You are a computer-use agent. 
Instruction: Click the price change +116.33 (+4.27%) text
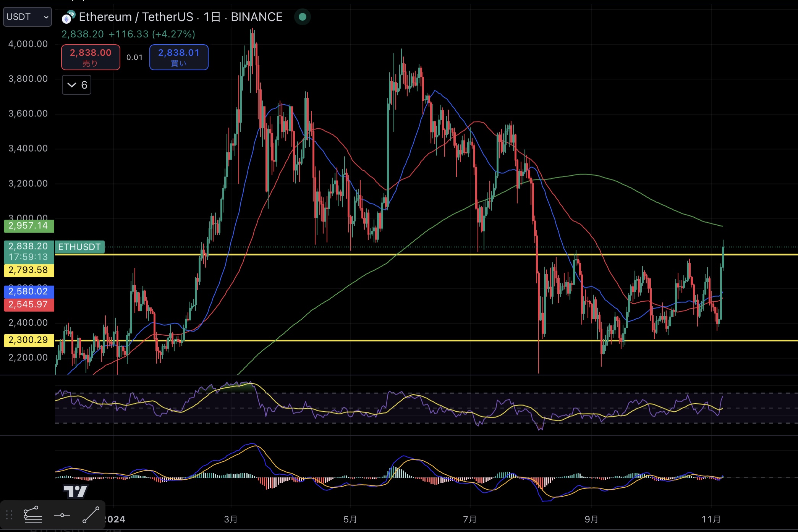[x=152, y=34]
